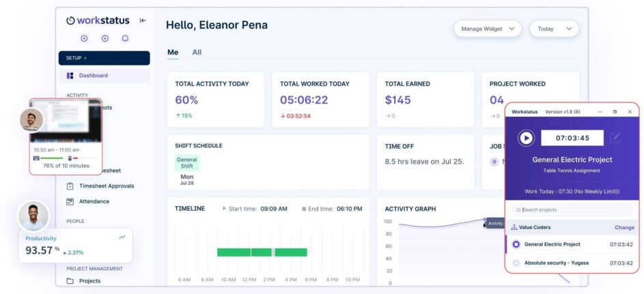Click the 03:52:54 decrease indicator
The height and width of the screenshot is (294, 644).
click(x=295, y=116)
